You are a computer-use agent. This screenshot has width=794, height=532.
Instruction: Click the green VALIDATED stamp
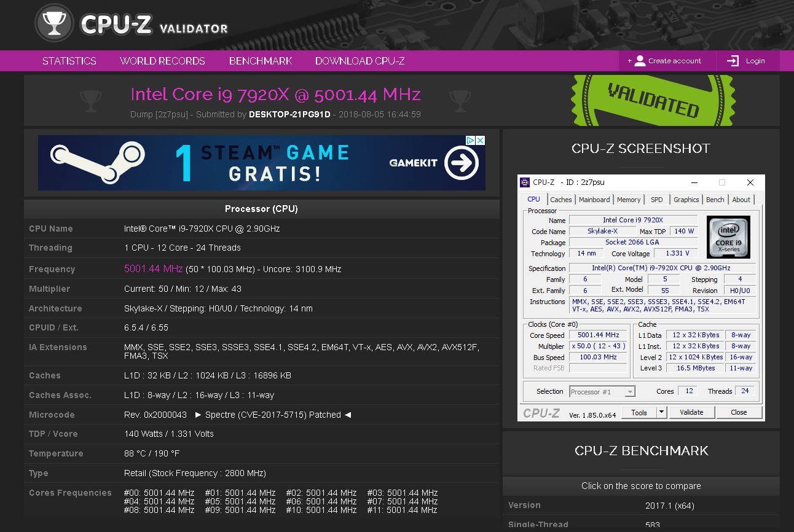653,100
